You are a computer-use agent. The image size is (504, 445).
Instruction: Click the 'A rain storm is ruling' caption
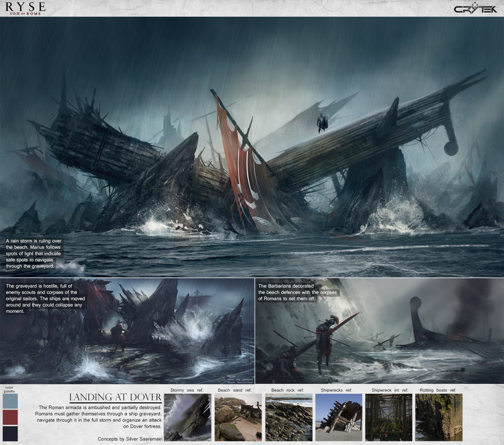pyautogui.click(x=34, y=253)
